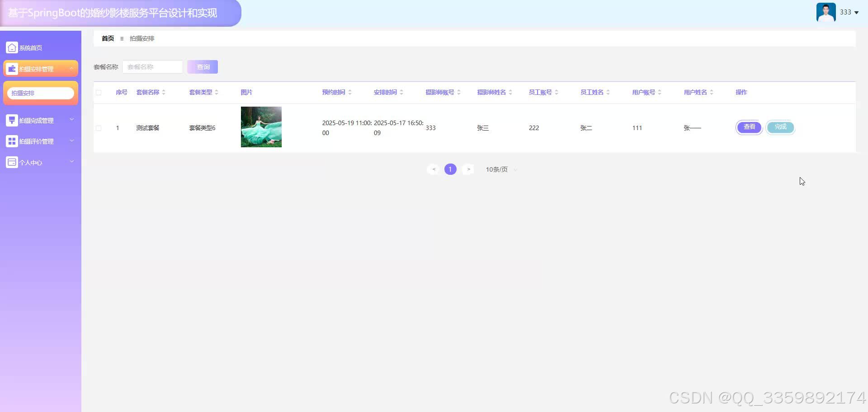Click the 拍摄安排管理 sidebar icon
Viewport: 868px width, 412px height.
tap(12, 68)
